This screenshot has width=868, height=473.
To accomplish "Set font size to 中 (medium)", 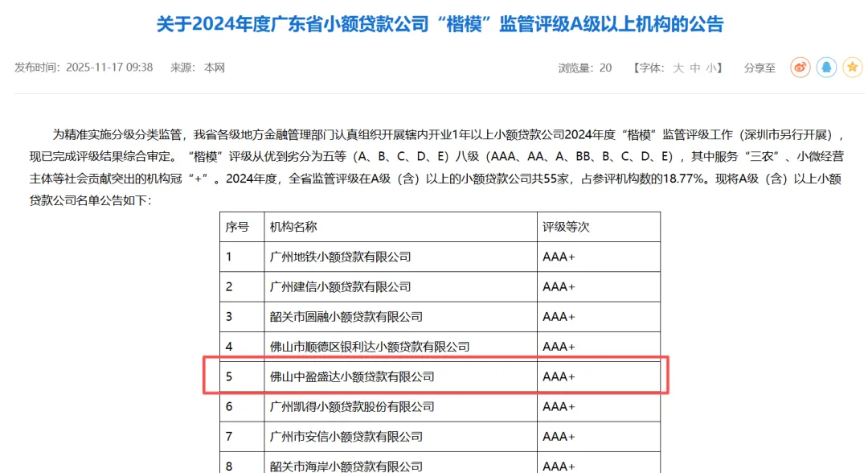I will pyautogui.click(x=694, y=68).
